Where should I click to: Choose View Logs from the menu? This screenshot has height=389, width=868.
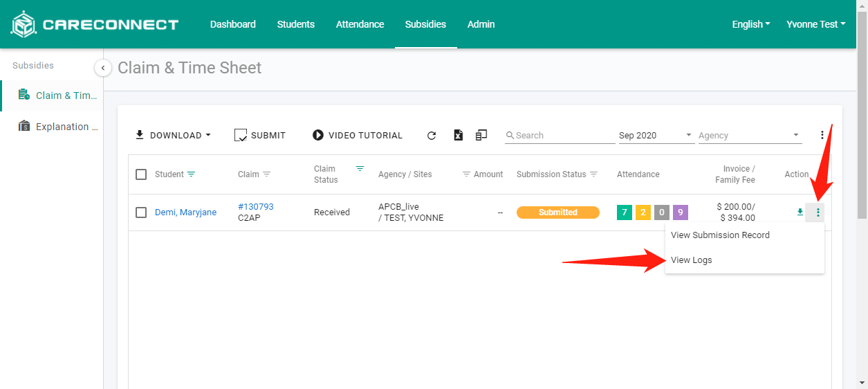click(x=692, y=260)
